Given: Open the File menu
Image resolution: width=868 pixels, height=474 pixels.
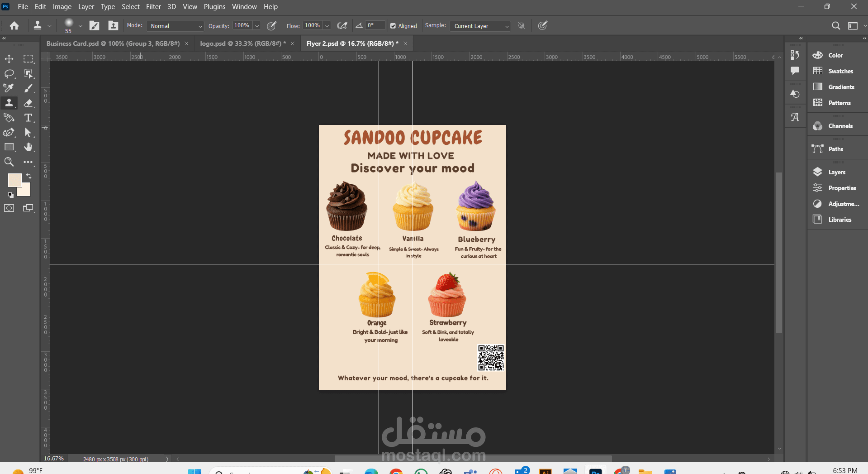Looking at the screenshot, I should point(23,7).
